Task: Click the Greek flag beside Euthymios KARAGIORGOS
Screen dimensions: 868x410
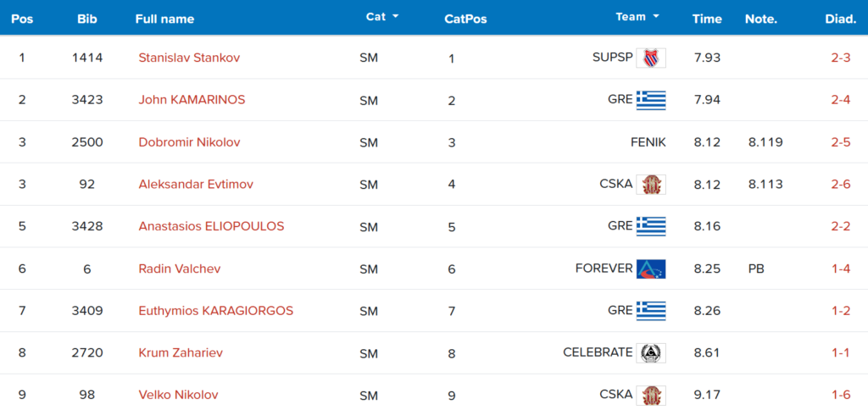Action: pyautogui.click(x=651, y=311)
